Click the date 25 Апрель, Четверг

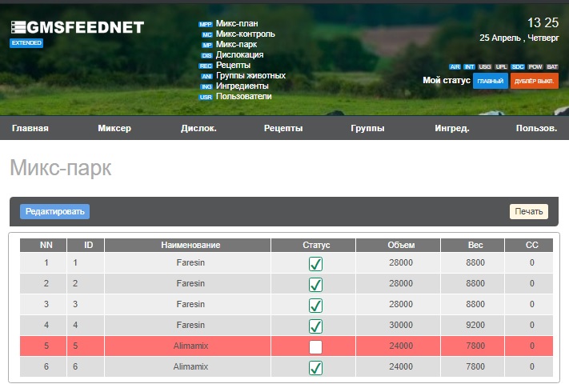[519, 38]
